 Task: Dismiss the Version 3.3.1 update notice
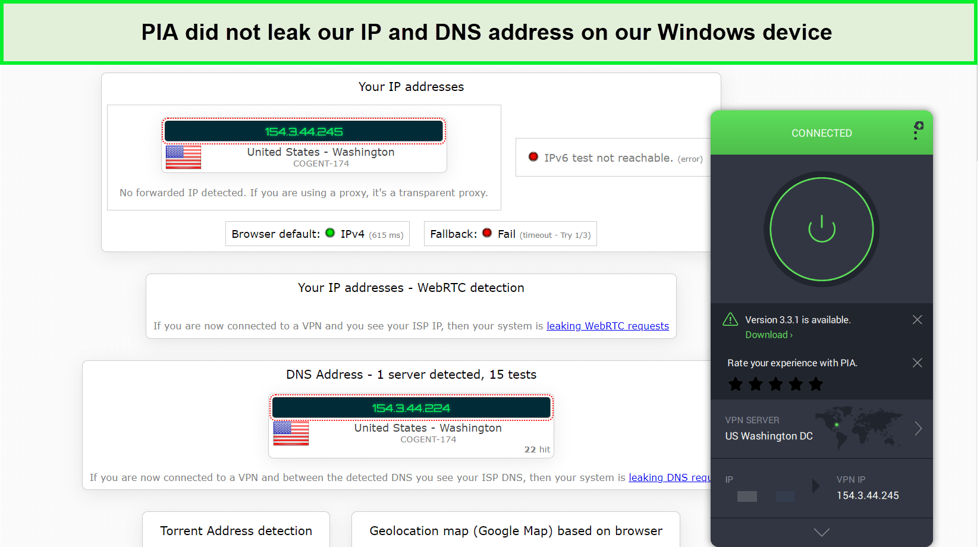pos(917,320)
